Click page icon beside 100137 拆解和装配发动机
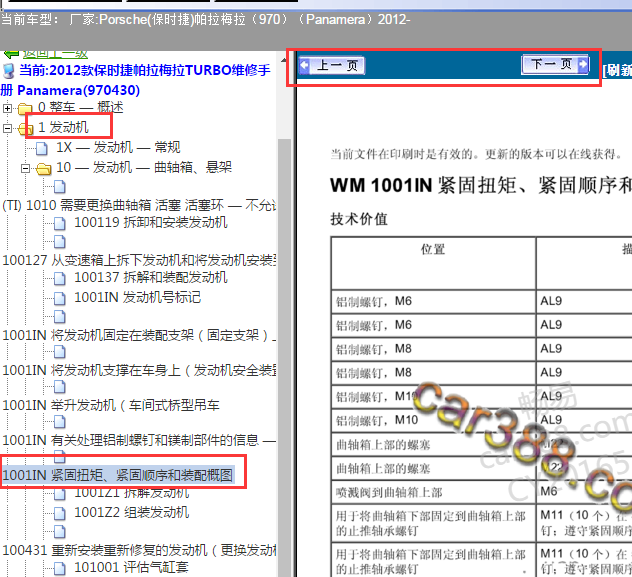The width and height of the screenshot is (632, 577). coord(60,278)
